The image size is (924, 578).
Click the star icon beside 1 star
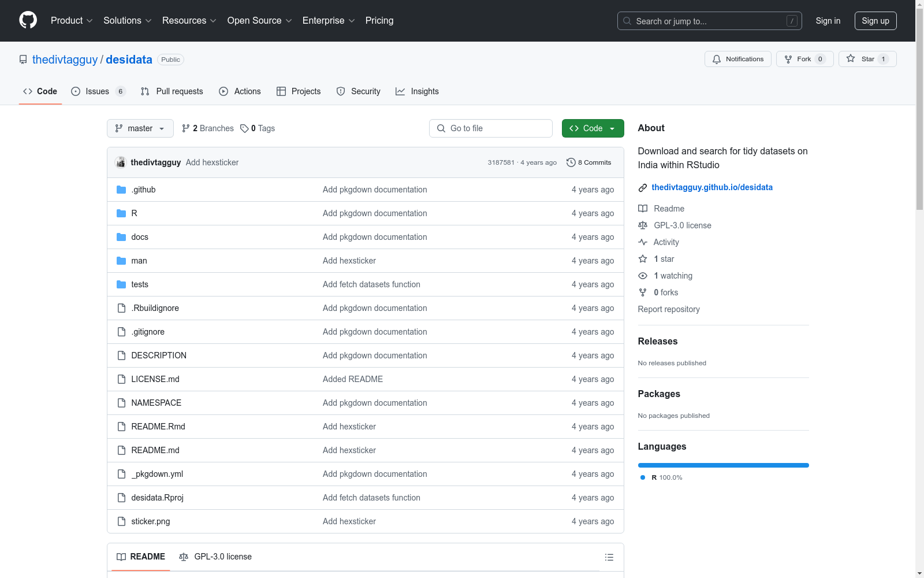point(643,259)
